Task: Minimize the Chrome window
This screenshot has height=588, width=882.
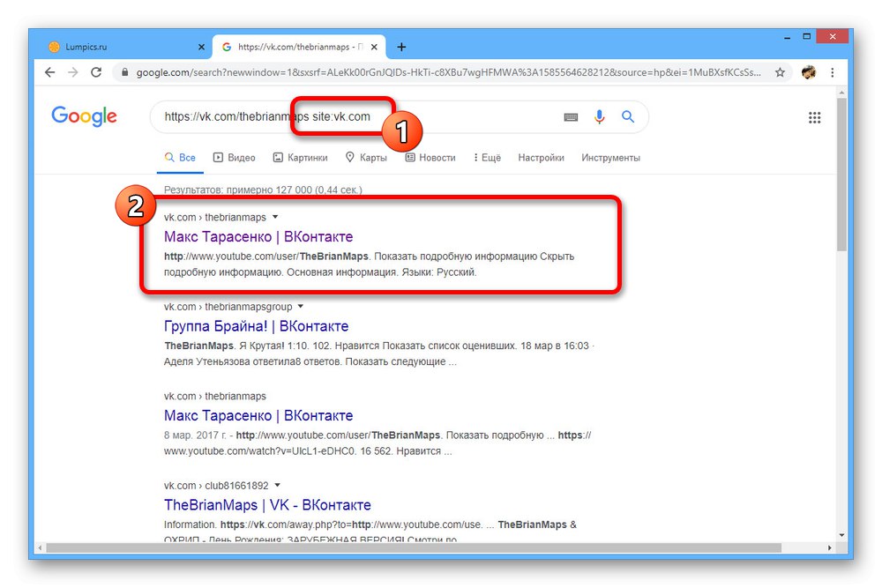Action: tap(787, 37)
